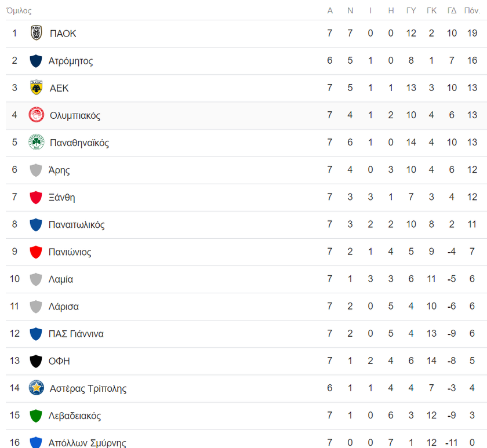Click the Ατρόμητος navy shield icon
Image resolution: width=487 pixels, height=448 pixels.
36,61
